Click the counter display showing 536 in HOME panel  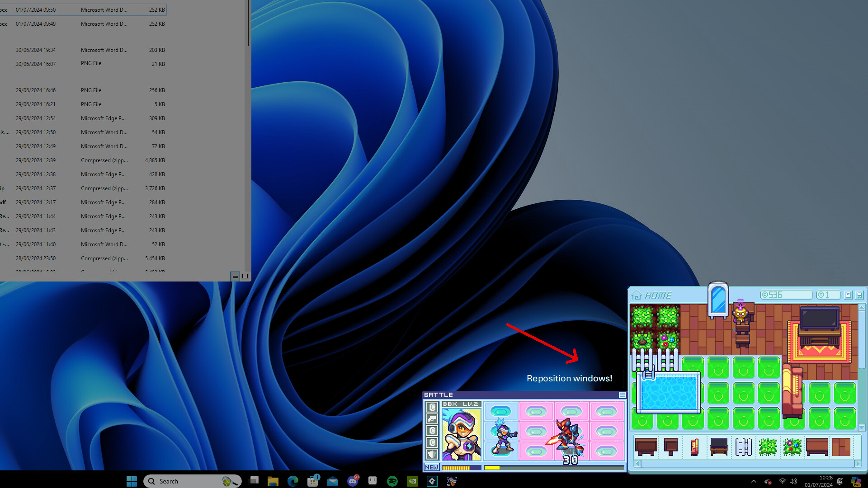point(785,294)
